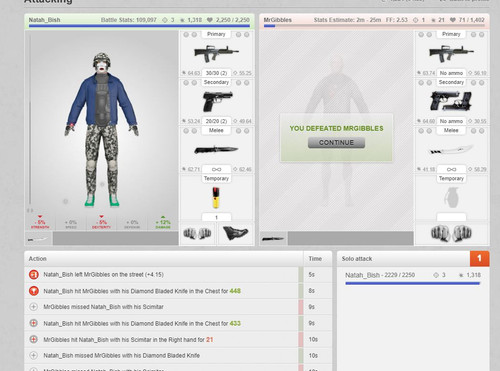This screenshot has width=500, height=371.
Task: Click the icon beside the 448 damage hit
Action: click(x=33, y=291)
